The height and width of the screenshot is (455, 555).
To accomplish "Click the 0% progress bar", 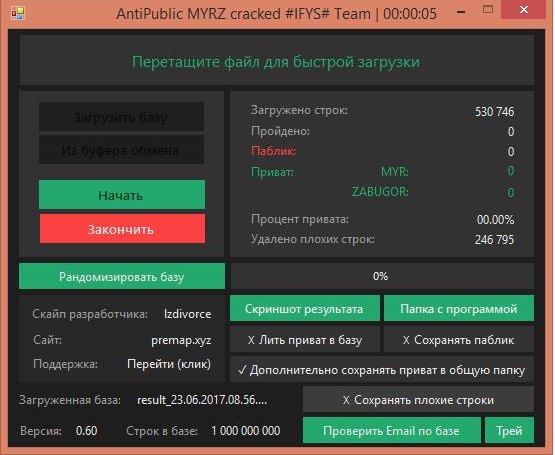I will click(x=382, y=276).
